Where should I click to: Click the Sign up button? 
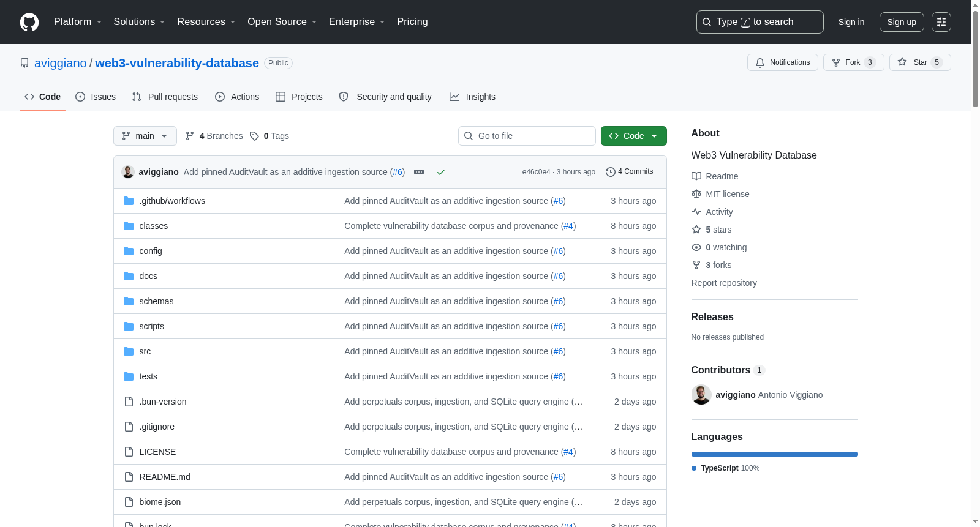[902, 22]
